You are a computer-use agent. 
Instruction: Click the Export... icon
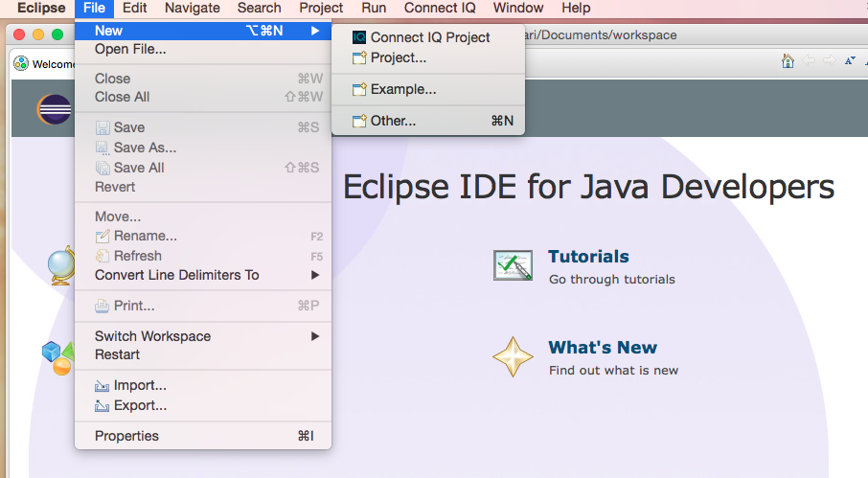click(x=103, y=405)
